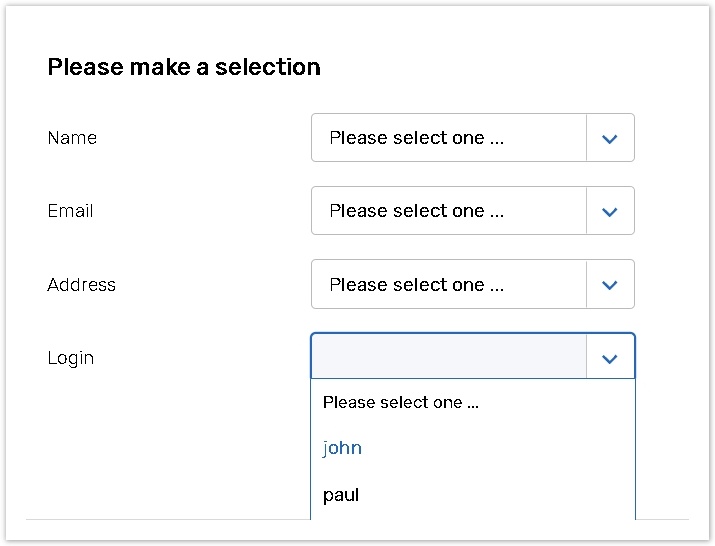The height and width of the screenshot is (546, 715).
Task: Click the Address dropdown chevron arrow
Action: (x=610, y=285)
